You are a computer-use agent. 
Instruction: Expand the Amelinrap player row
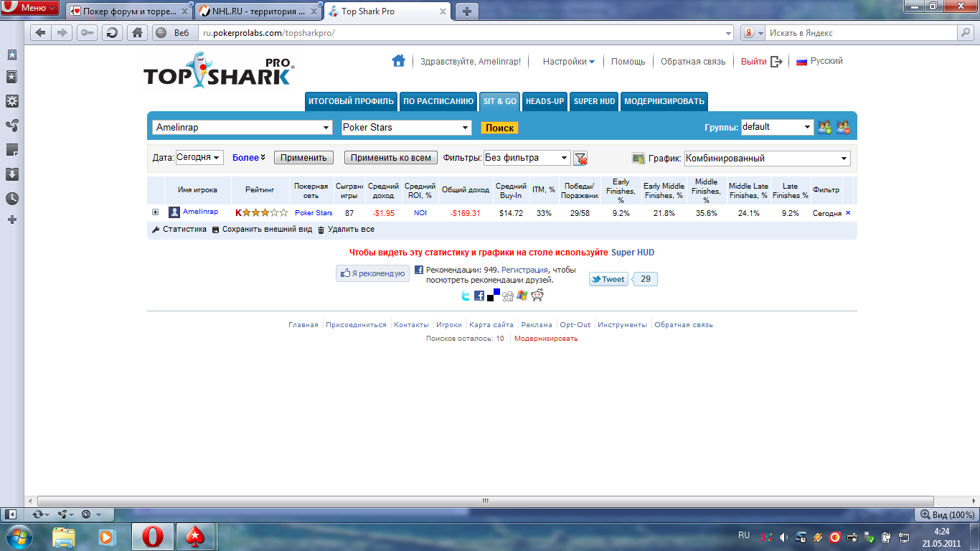coord(155,212)
